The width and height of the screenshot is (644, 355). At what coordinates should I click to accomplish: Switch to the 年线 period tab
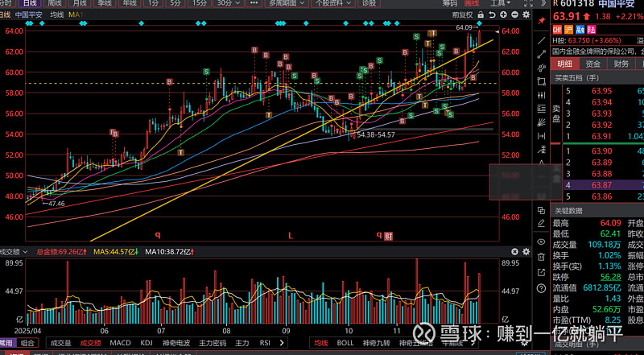(129, 3)
